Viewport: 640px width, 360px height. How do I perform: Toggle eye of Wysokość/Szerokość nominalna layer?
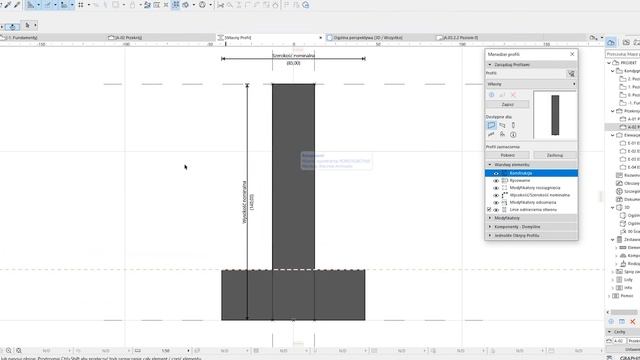[496, 196]
